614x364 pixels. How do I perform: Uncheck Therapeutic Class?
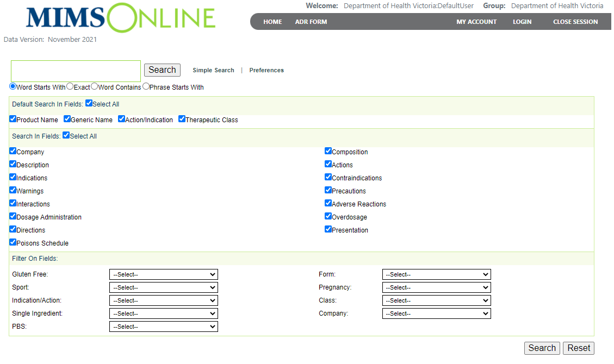(x=181, y=118)
